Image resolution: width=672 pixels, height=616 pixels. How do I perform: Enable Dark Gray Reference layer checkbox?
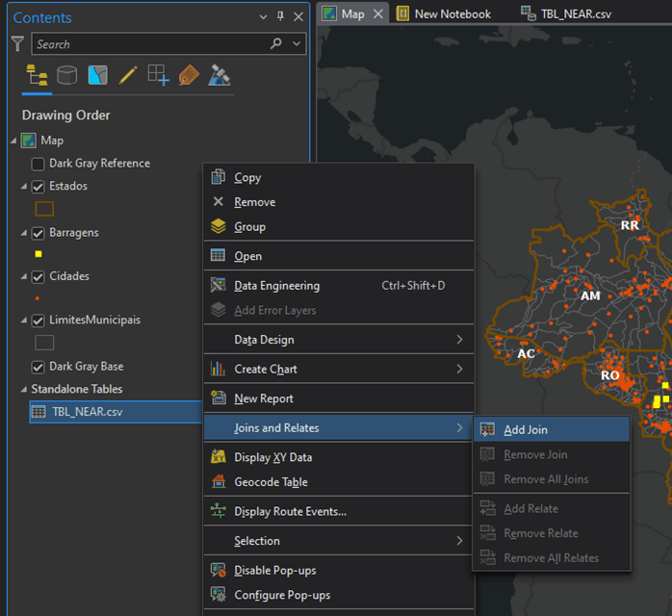point(39,164)
